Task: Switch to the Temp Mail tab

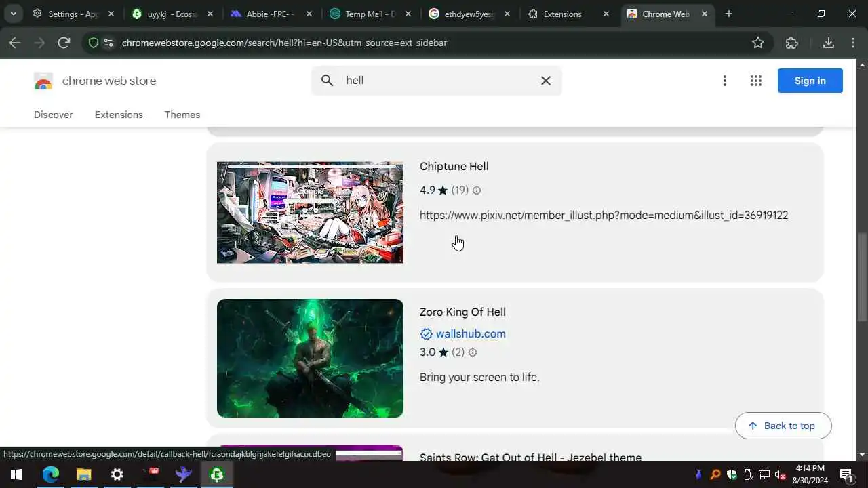Action: pos(370,14)
